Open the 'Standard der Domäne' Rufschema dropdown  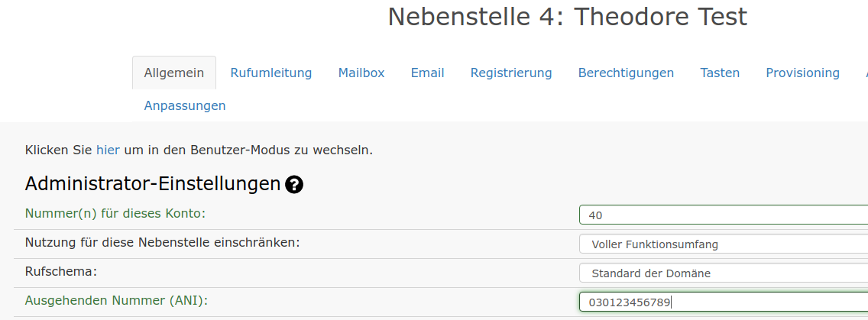[x=723, y=273]
